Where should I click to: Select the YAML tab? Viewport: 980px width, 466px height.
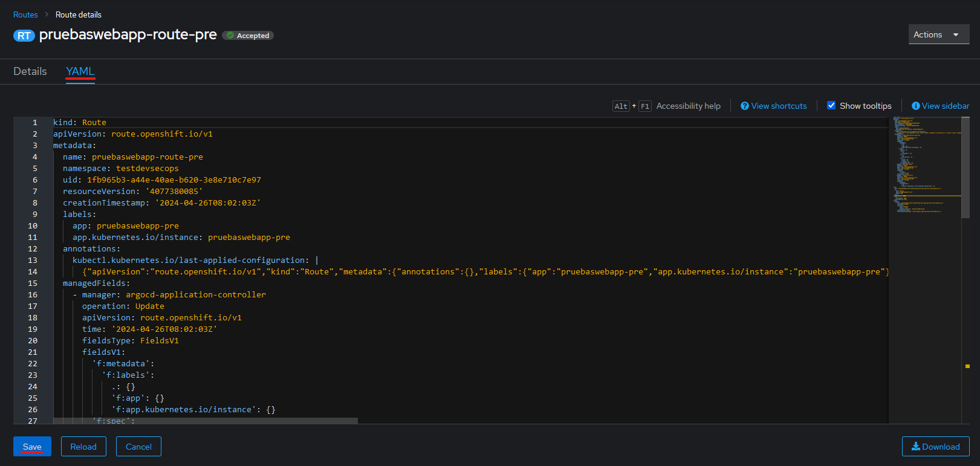80,71
